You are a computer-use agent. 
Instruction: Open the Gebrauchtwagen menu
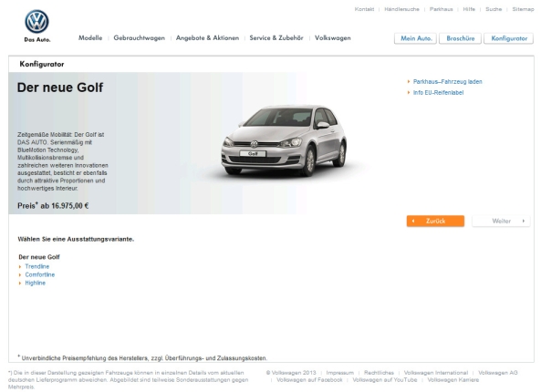[139, 38]
